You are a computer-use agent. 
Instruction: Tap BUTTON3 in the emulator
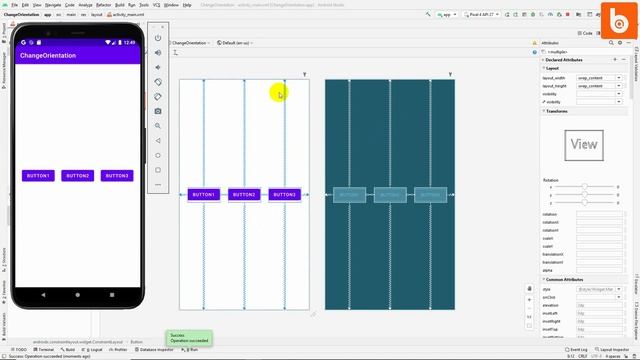[x=117, y=176]
